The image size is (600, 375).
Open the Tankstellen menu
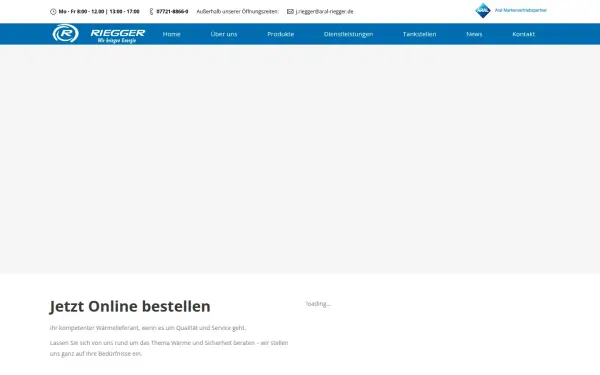[x=419, y=34]
